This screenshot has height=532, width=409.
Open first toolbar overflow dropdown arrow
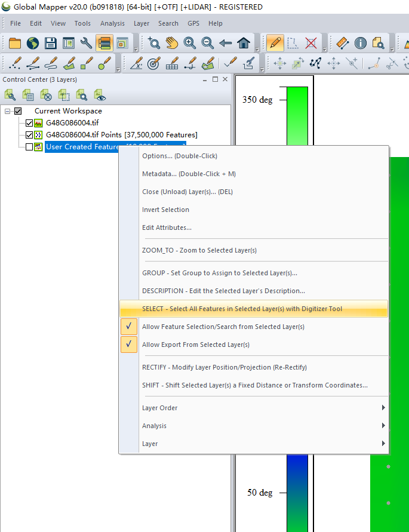136,50
